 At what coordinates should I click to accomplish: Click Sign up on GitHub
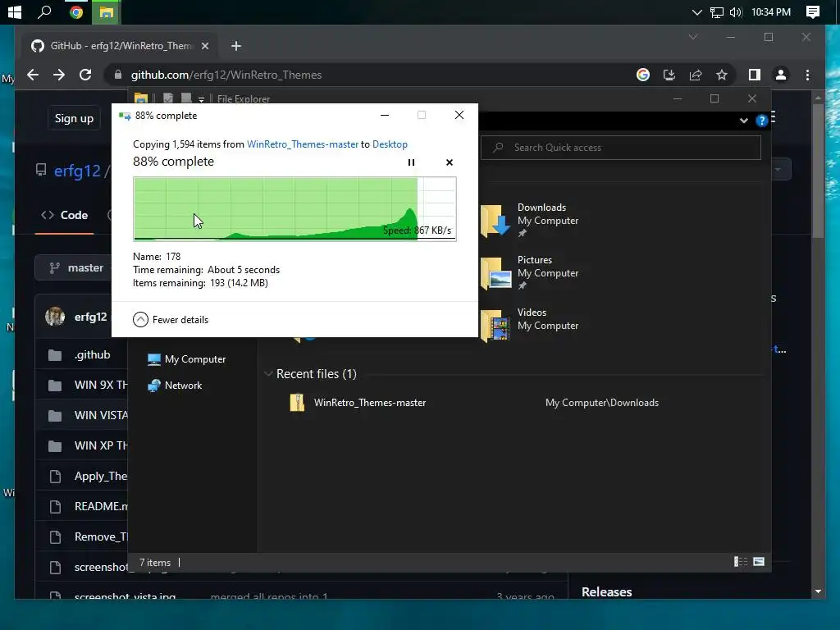[74, 118]
